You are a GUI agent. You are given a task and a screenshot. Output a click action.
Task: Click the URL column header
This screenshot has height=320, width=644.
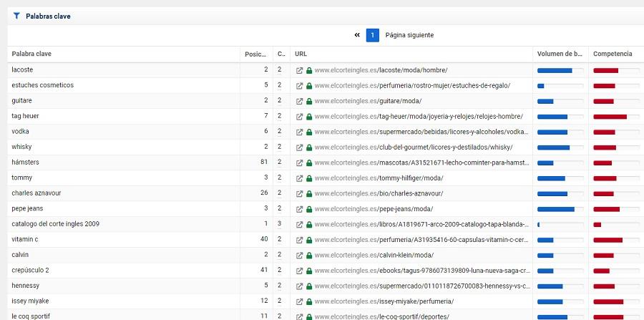(301, 54)
